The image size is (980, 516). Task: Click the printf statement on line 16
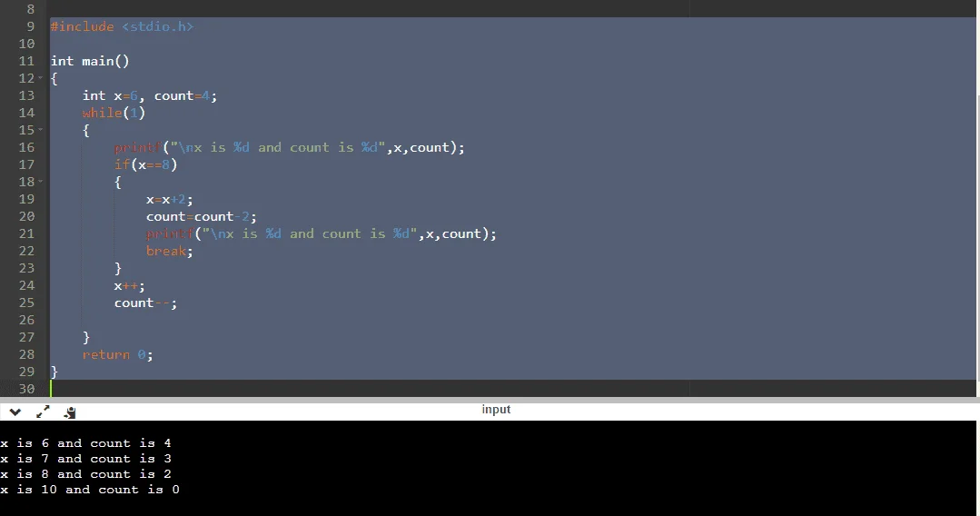pos(290,147)
